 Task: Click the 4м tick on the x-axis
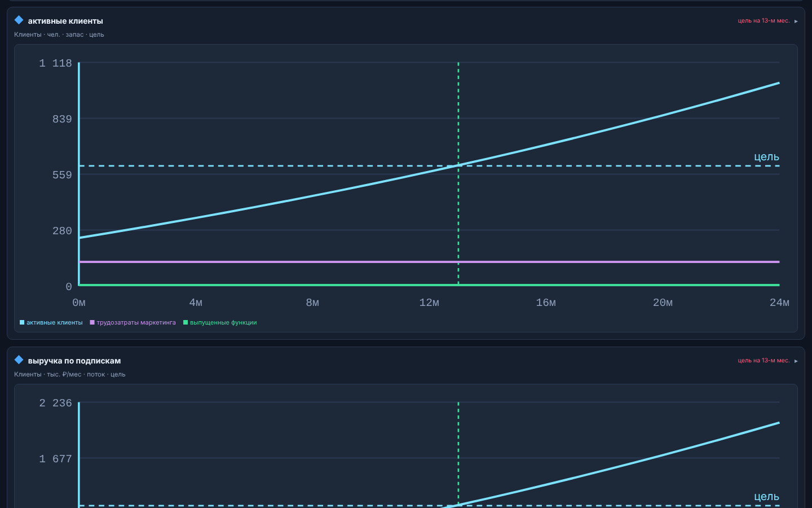(x=196, y=303)
